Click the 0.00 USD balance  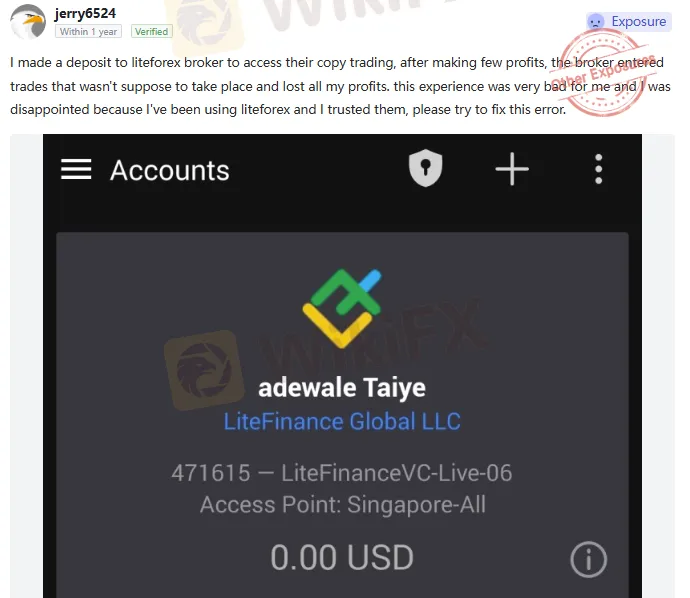pyautogui.click(x=342, y=558)
